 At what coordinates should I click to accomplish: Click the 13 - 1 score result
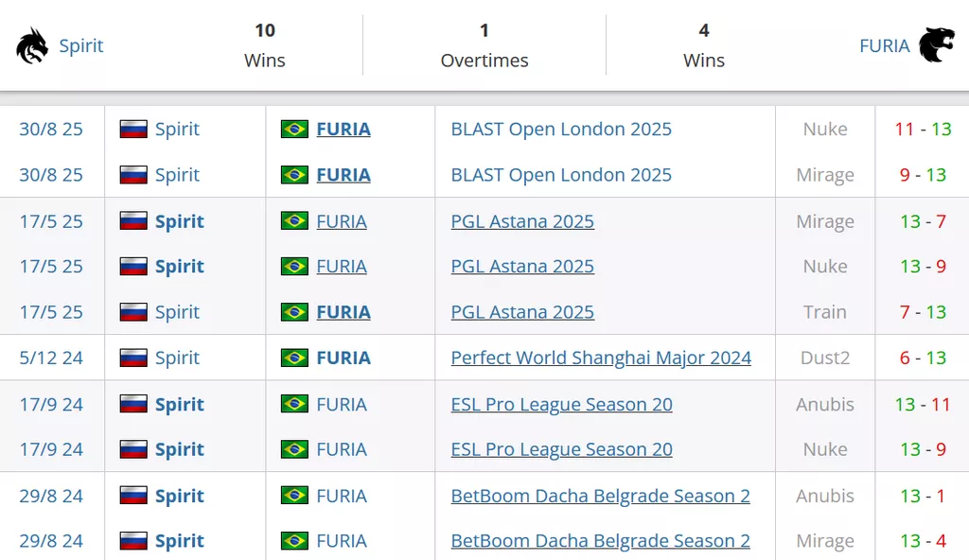pos(923,496)
